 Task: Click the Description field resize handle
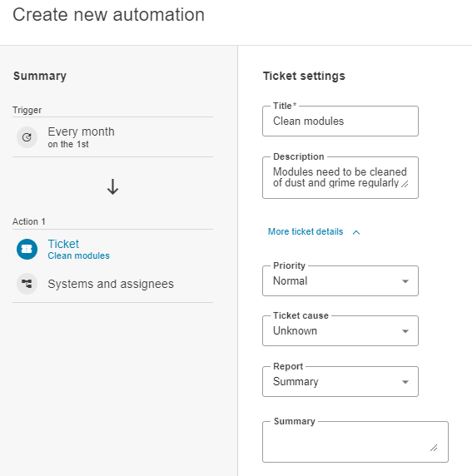(405, 184)
